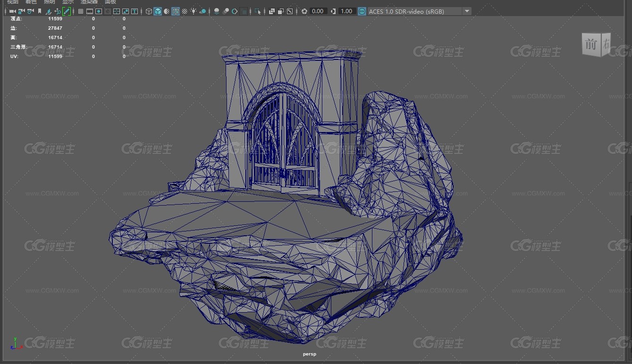
Task: Click the Gamma value field 1.00
Action: pyautogui.click(x=346, y=11)
